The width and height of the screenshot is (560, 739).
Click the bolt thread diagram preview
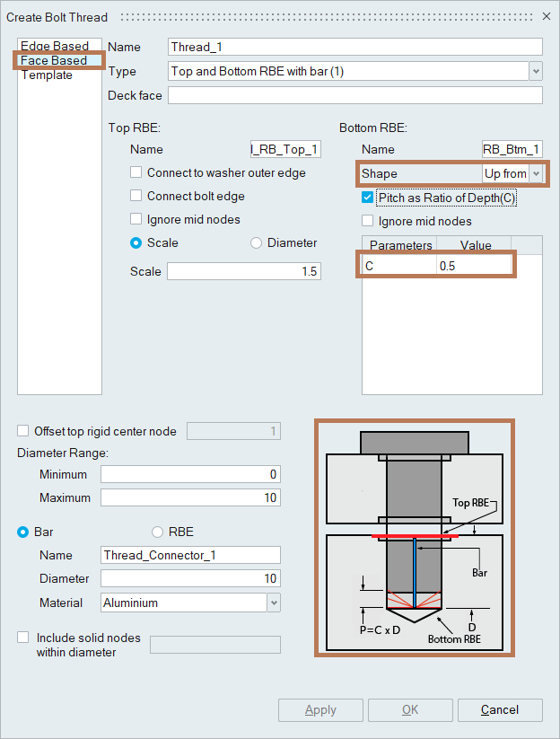pos(414,537)
